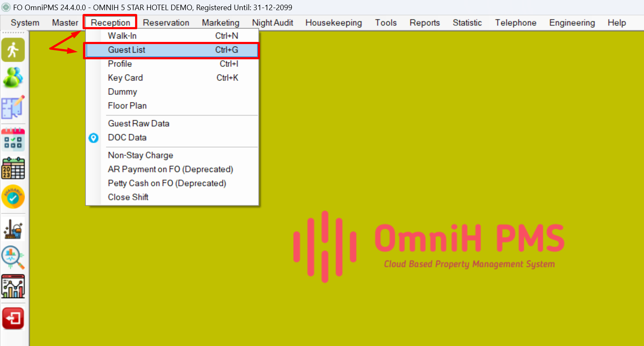The width and height of the screenshot is (644, 346).
Task: Open the Statistic menu
Action: [467, 23]
